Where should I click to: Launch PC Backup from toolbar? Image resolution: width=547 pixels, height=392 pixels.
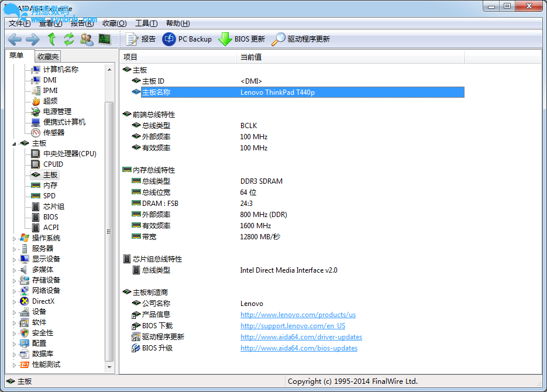187,39
